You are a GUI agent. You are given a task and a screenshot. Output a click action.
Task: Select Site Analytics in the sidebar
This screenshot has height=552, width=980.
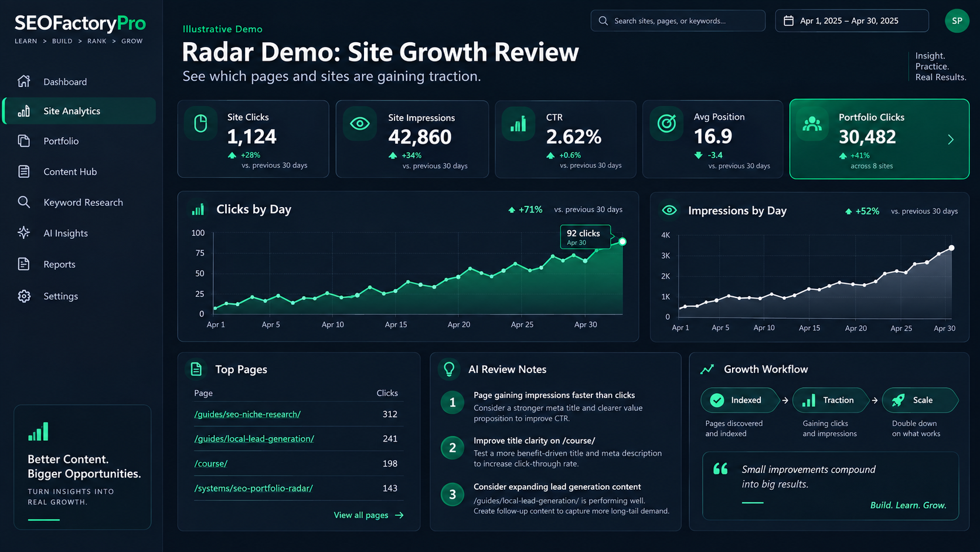click(x=80, y=111)
